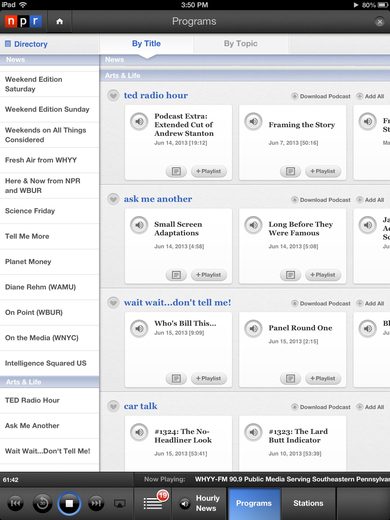This screenshot has width=390, height=520.
Task: Download the ask me another podcast
Action: pyautogui.click(x=321, y=200)
